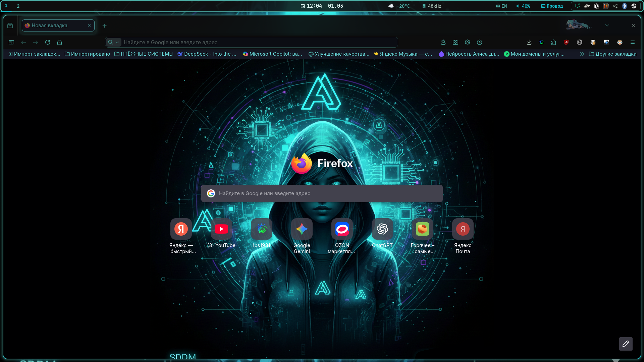Open the list all tabs chevron
Image resolution: width=644 pixels, height=362 pixels.
607,25
